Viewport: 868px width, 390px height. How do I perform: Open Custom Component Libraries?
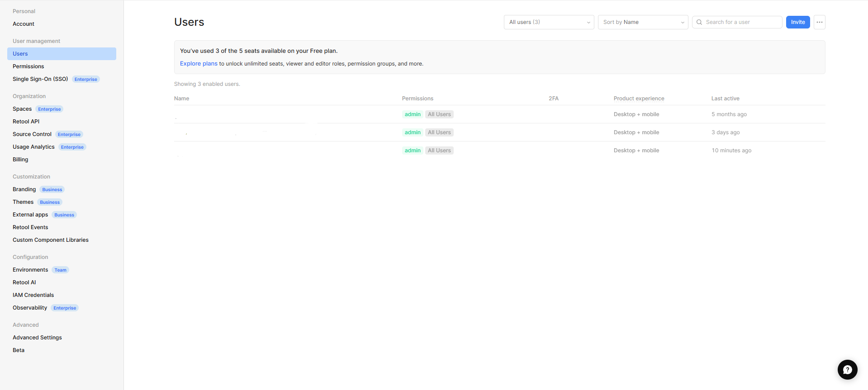pos(51,240)
